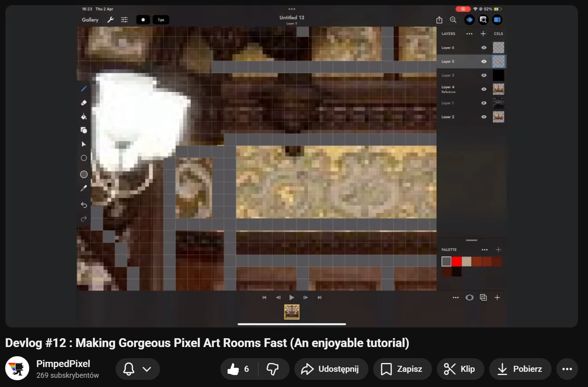Select the eraser tool
The image size is (588, 387).
(x=84, y=103)
